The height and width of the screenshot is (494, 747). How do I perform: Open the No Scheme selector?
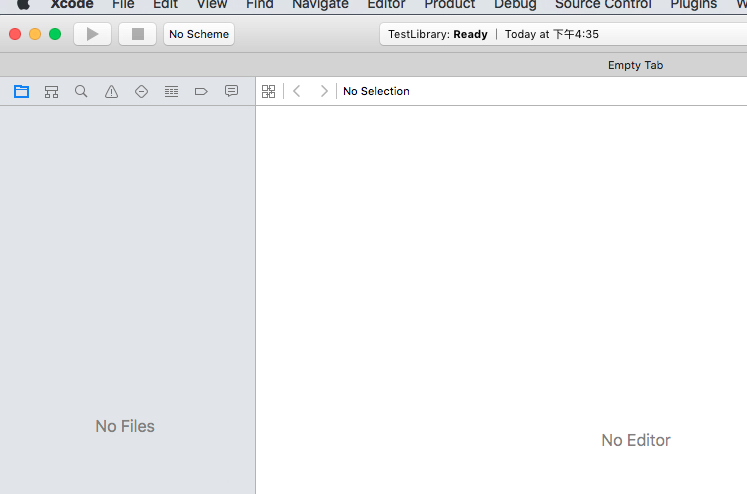point(199,34)
